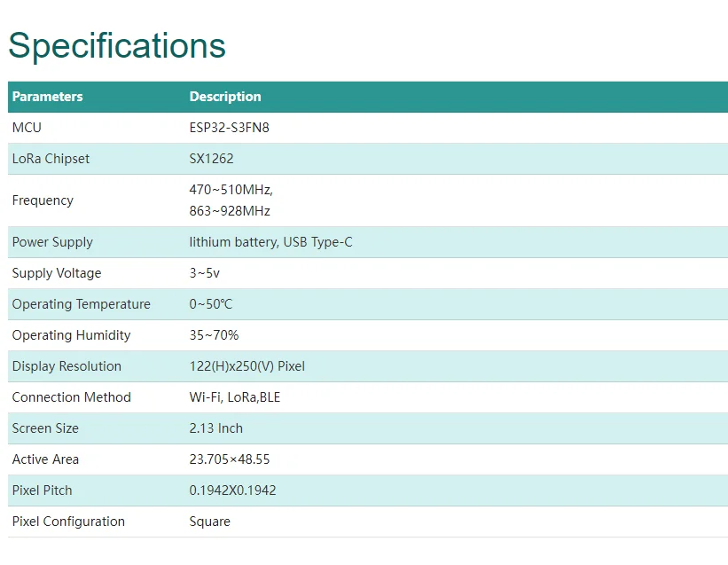Click the Operating Temperature label
This screenshot has height=565, width=728.
(82, 304)
